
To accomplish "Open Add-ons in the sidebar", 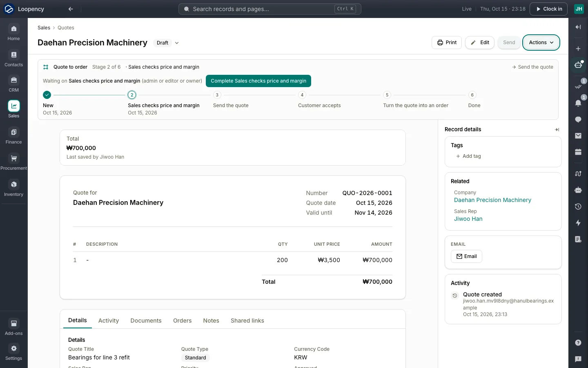I will (x=13, y=327).
